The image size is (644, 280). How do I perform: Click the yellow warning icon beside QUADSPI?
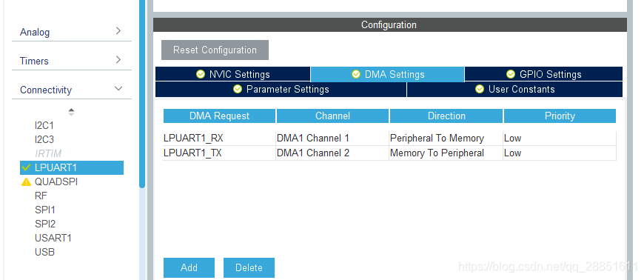pos(26,181)
